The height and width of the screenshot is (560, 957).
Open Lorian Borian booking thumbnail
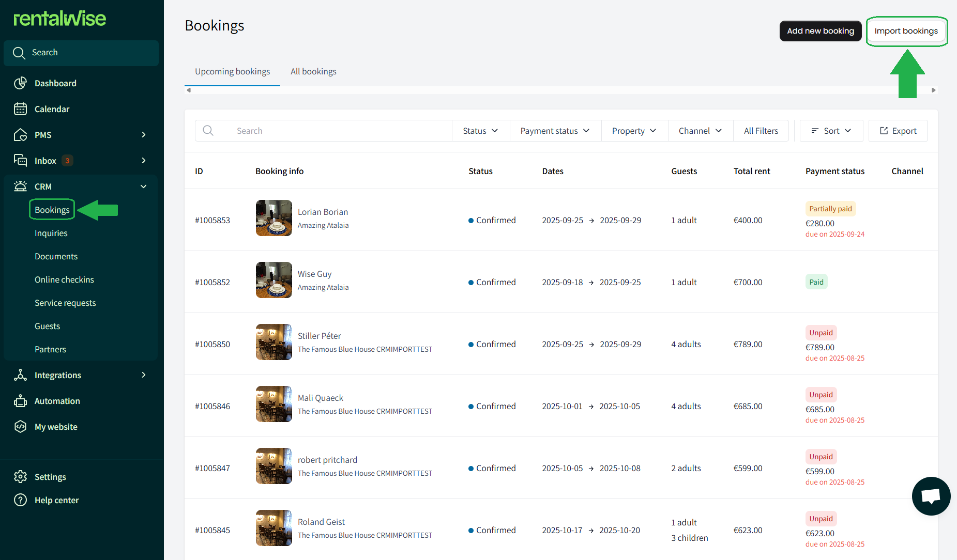point(274,218)
